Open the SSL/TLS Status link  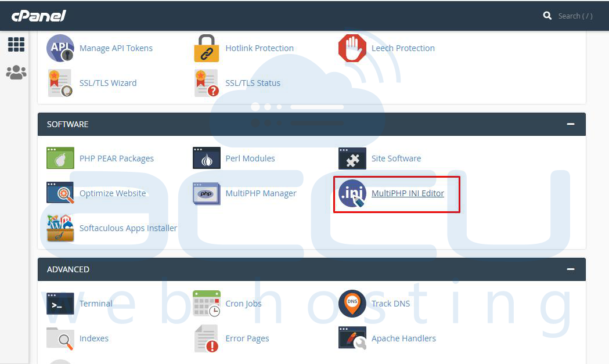[253, 83]
